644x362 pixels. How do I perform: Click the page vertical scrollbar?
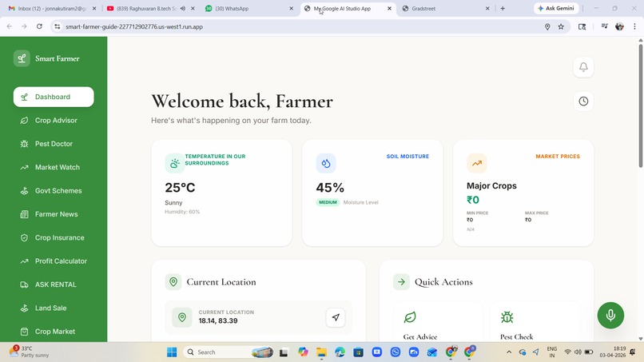pos(640,106)
